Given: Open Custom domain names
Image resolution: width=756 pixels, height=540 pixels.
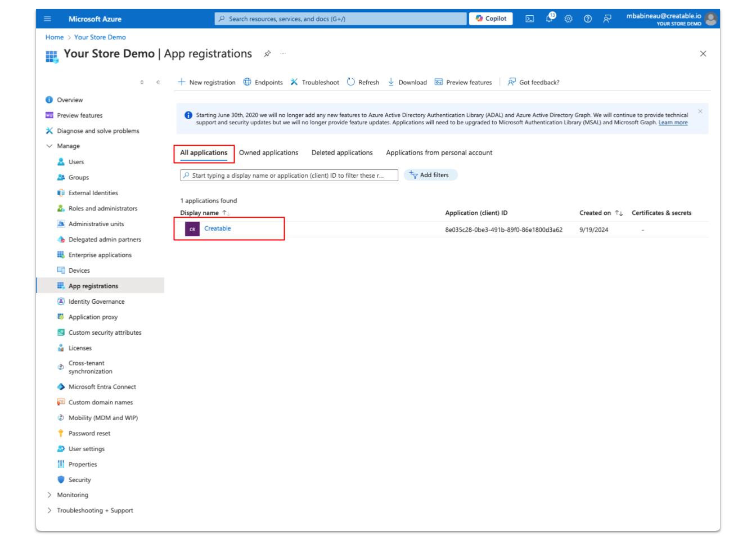Looking at the screenshot, I should (100, 402).
